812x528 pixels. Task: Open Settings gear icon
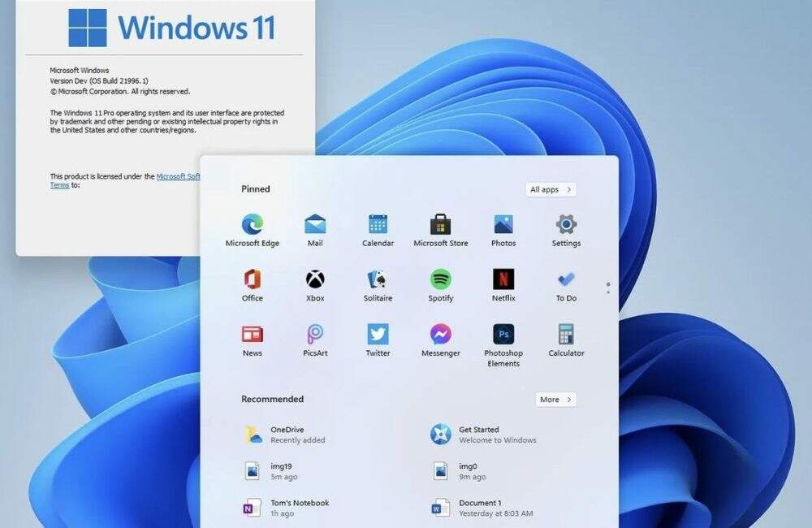(x=566, y=224)
